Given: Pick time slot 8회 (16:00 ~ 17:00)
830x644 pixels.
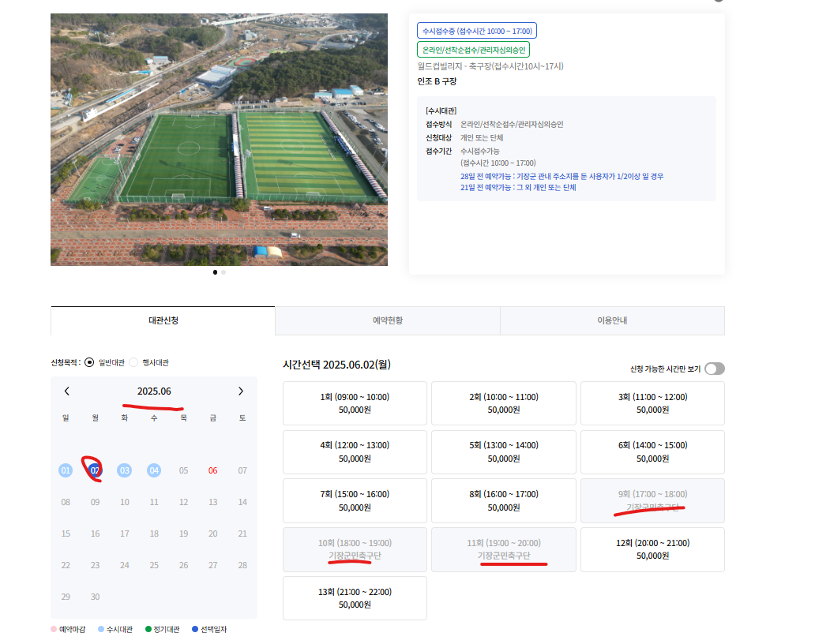Looking at the screenshot, I should pyautogui.click(x=504, y=500).
